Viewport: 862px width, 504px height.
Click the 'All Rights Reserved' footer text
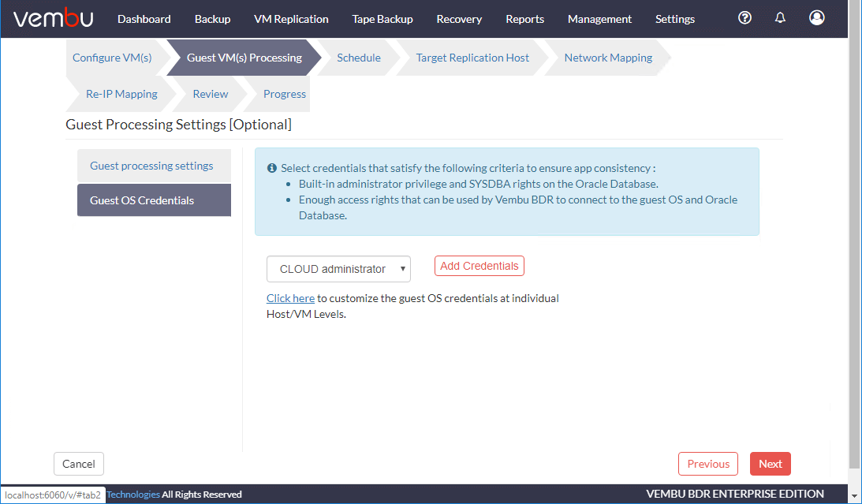point(202,495)
